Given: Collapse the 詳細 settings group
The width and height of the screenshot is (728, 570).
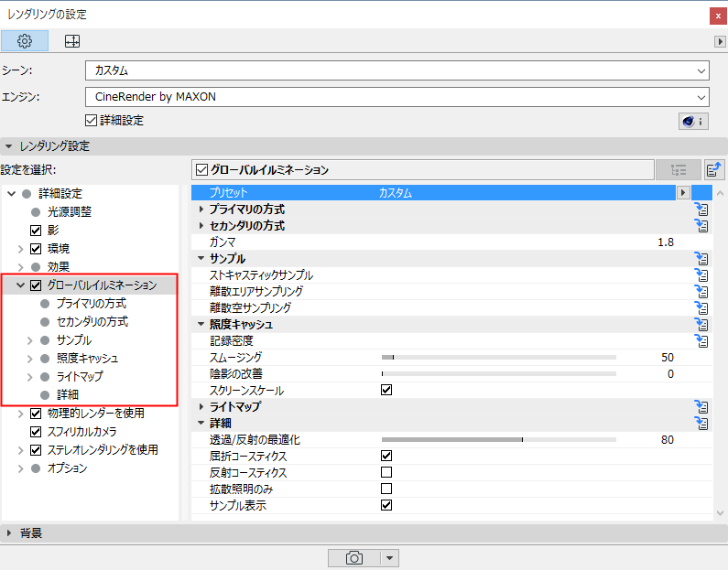Looking at the screenshot, I should click(x=201, y=423).
